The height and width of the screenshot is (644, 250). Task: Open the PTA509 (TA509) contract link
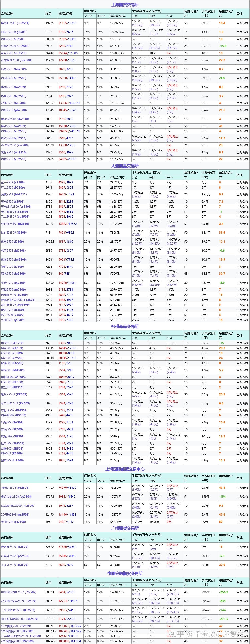click(12, 453)
